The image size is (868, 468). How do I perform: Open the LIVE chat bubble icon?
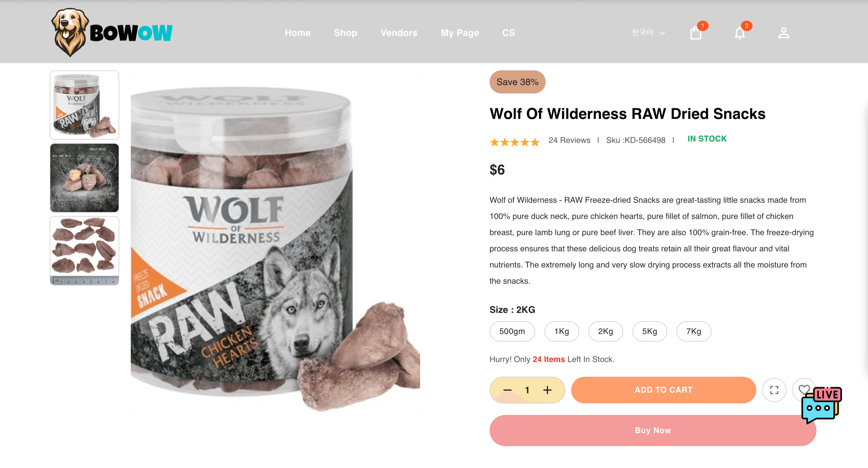tap(821, 405)
